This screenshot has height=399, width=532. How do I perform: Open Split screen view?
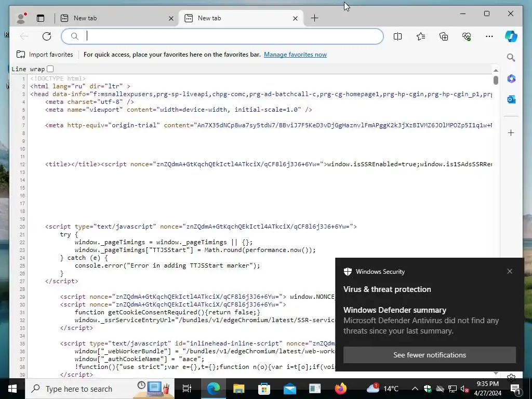397,36
